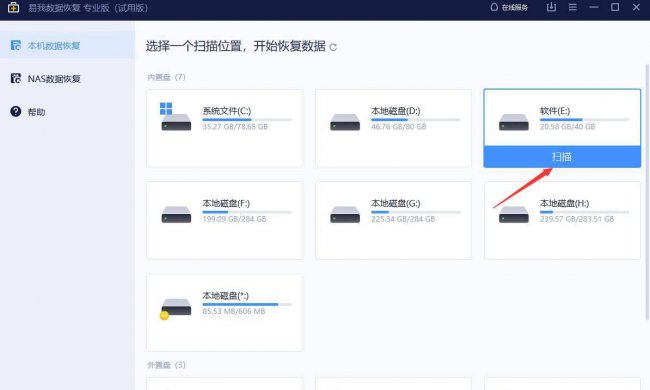Click 85.53 MB/606 MB size text
This screenshot has width=650, height=390.
click(x=233, y=311)
